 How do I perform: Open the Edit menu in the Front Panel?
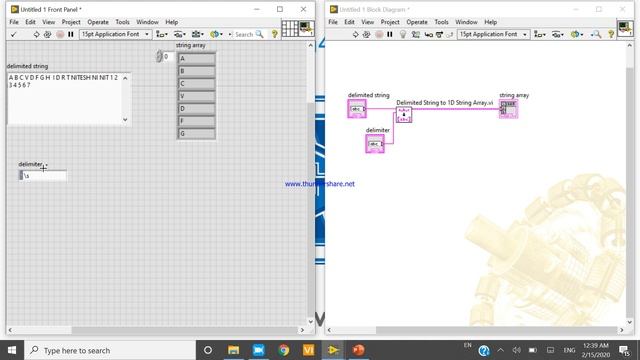30,22
